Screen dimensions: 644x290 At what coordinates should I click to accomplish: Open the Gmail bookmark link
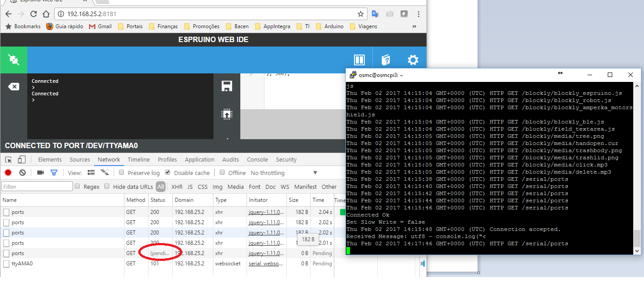click(x=100, y=26)
